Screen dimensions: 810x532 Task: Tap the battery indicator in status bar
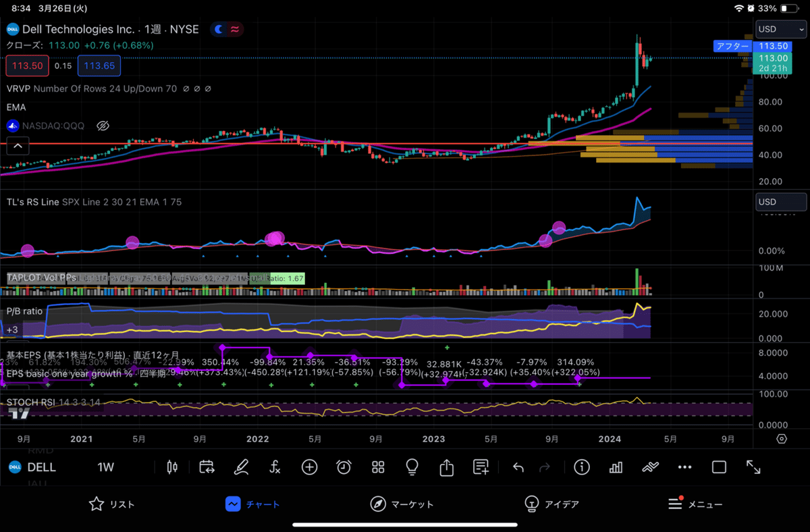coord(790,8)
